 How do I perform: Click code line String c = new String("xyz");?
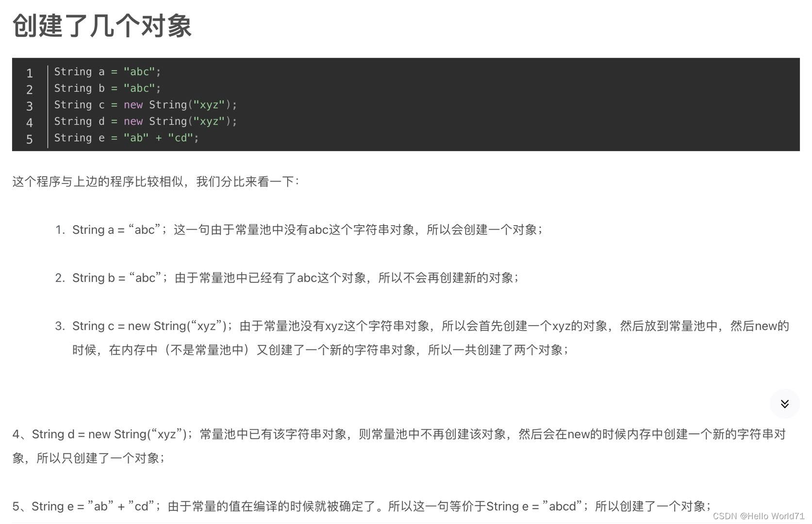[146, 105]
